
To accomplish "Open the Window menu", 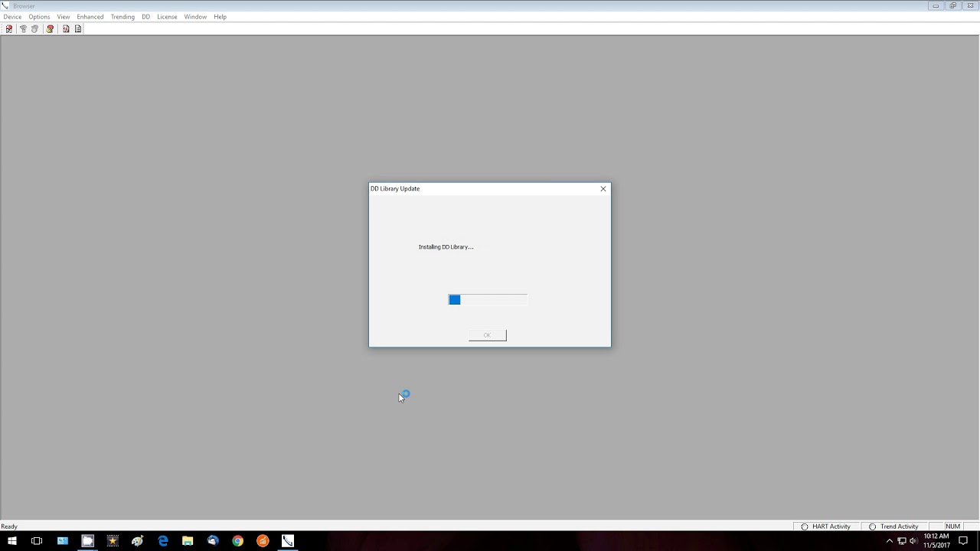I will 195,17.
